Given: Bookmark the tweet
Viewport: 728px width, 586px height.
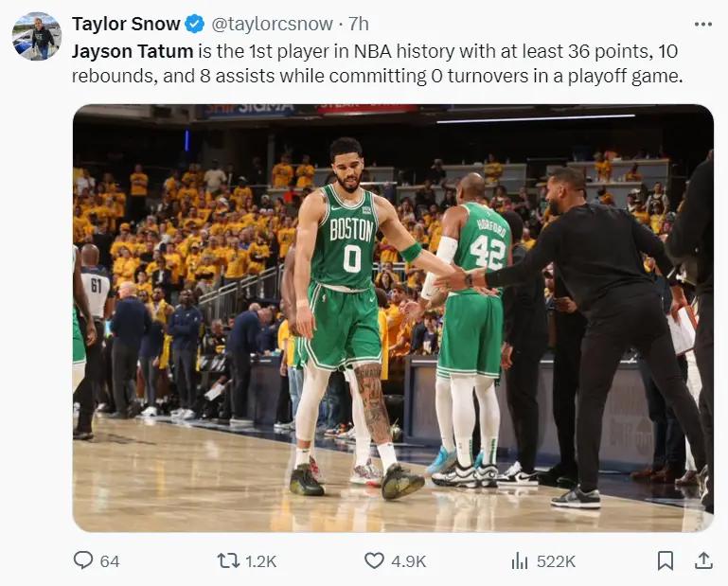Looking at the screenshot, I should click(x=666, y=560).
